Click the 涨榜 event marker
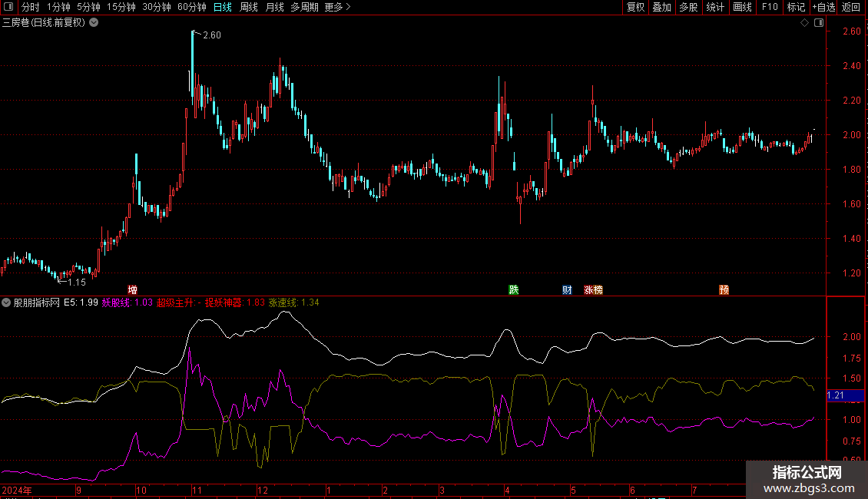 594,290
